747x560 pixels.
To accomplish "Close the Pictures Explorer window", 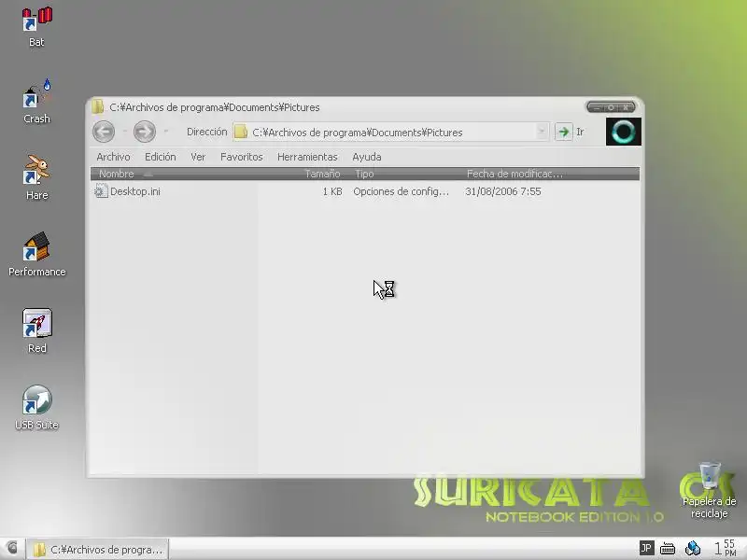I will point(626,107).
